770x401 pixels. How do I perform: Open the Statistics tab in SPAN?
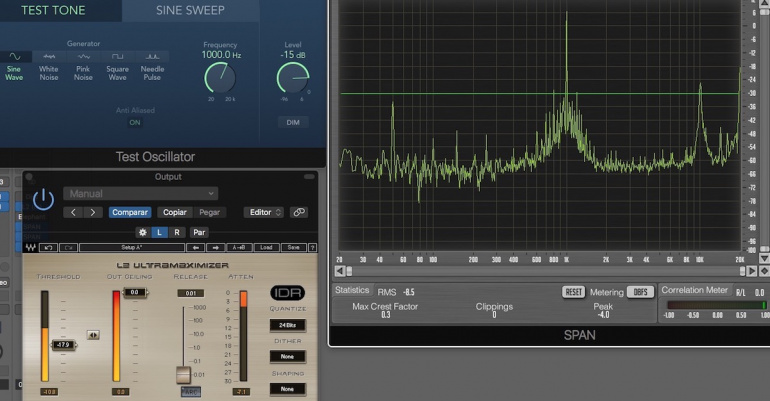pos(352,290)
